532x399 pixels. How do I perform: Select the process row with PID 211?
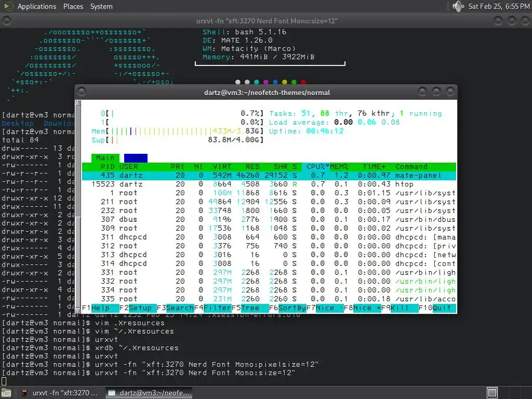[x=269, y=202]
